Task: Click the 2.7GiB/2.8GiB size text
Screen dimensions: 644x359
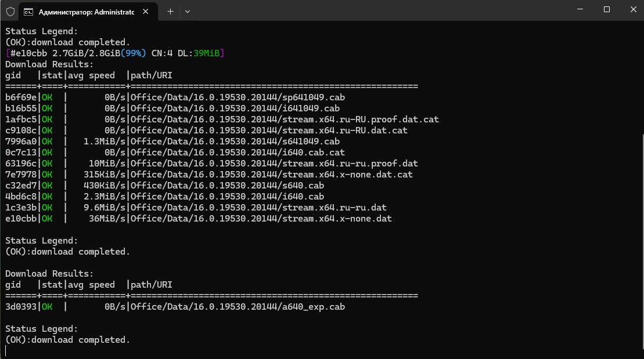Action: tap(87, 53)
